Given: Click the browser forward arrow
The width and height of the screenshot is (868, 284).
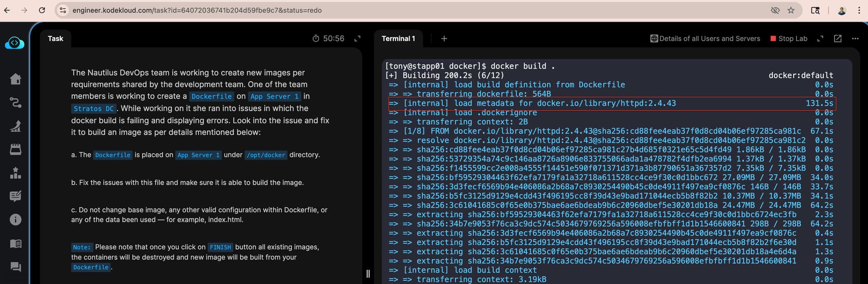Looking at the screenshot, I should point(24,10).
